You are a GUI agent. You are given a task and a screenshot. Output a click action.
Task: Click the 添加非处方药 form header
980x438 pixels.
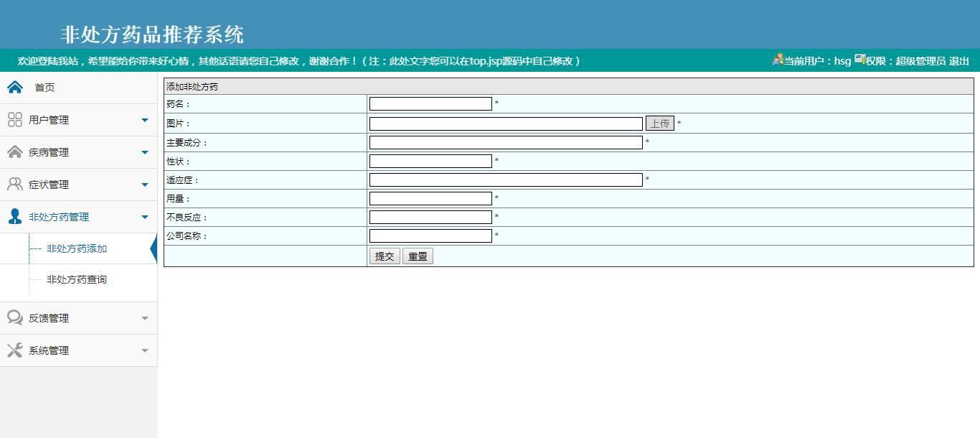(192, 87)
